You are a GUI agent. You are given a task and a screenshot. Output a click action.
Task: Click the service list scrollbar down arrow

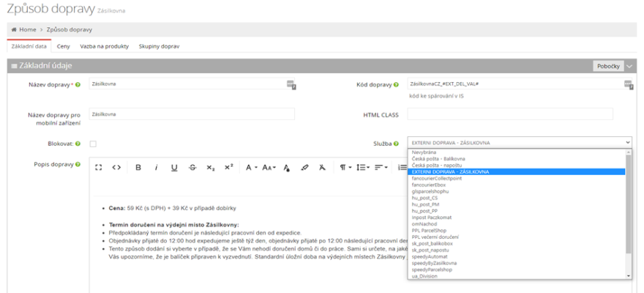pyautogui.click(x=629, y=276)
